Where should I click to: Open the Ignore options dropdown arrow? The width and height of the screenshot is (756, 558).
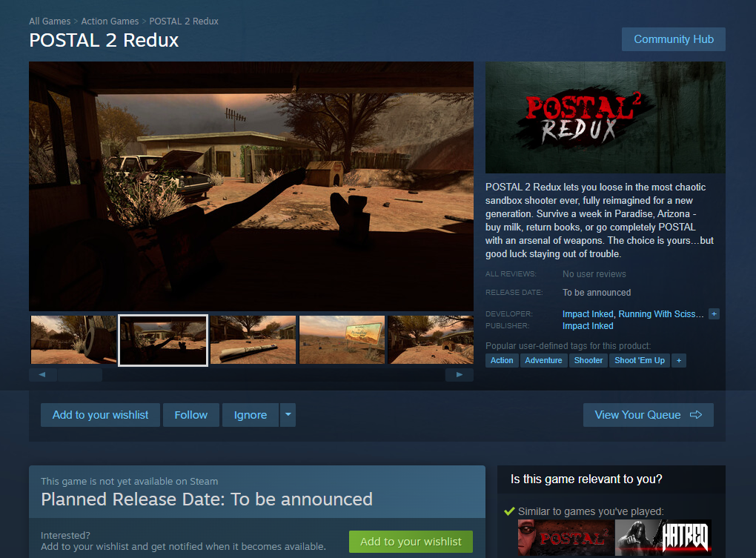pos(288,415)
